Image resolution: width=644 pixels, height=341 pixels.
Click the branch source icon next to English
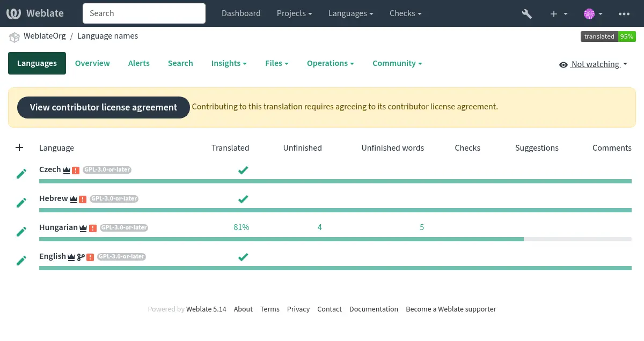click(80, 257)
